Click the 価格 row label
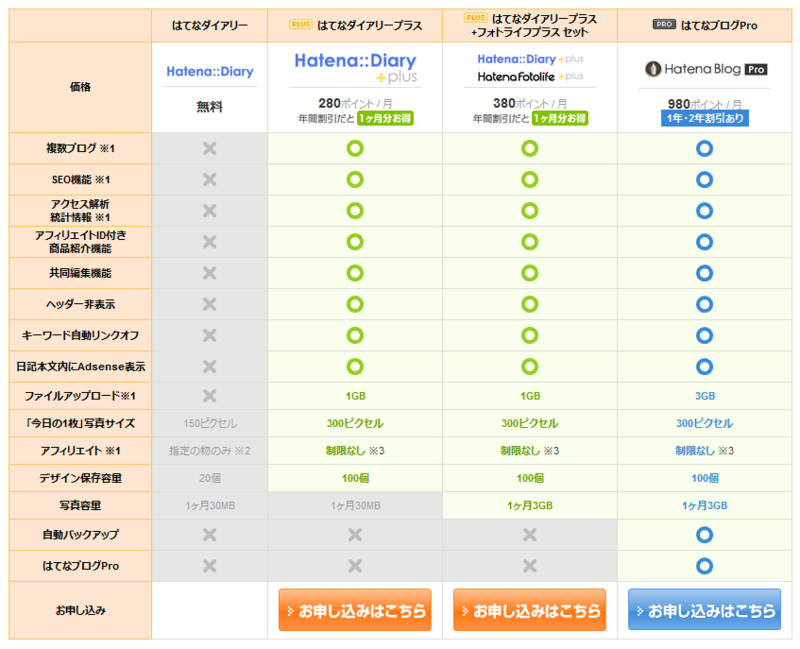Screen dimensions: 800x649 coord(80,87)
